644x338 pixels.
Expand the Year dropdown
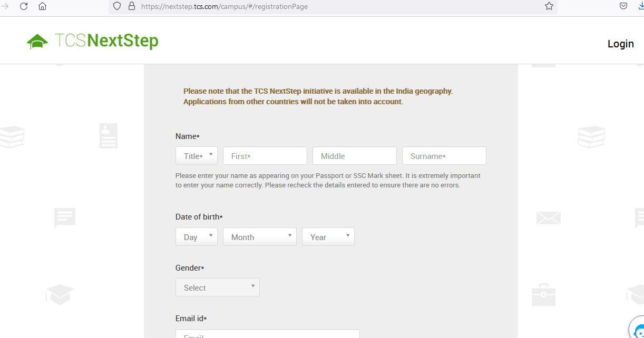(328, 237)
